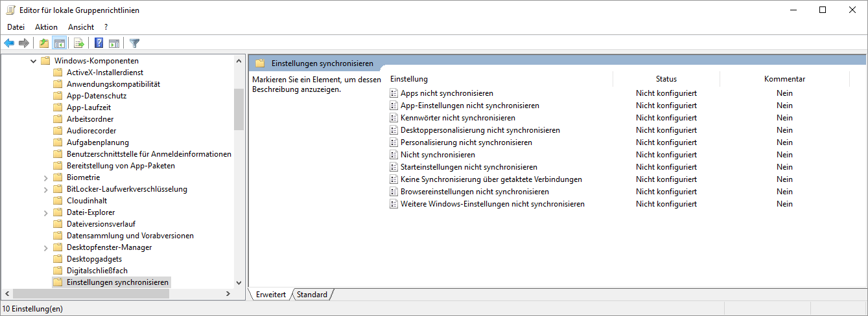868x316 pixels.
Task: Switch to the Standard tab
Action: (x=312, y=295)
